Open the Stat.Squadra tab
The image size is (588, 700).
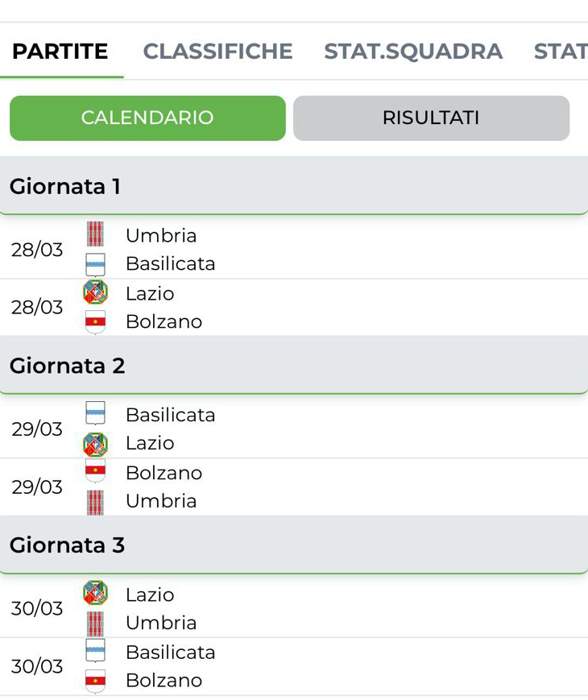tap(413, 52)
